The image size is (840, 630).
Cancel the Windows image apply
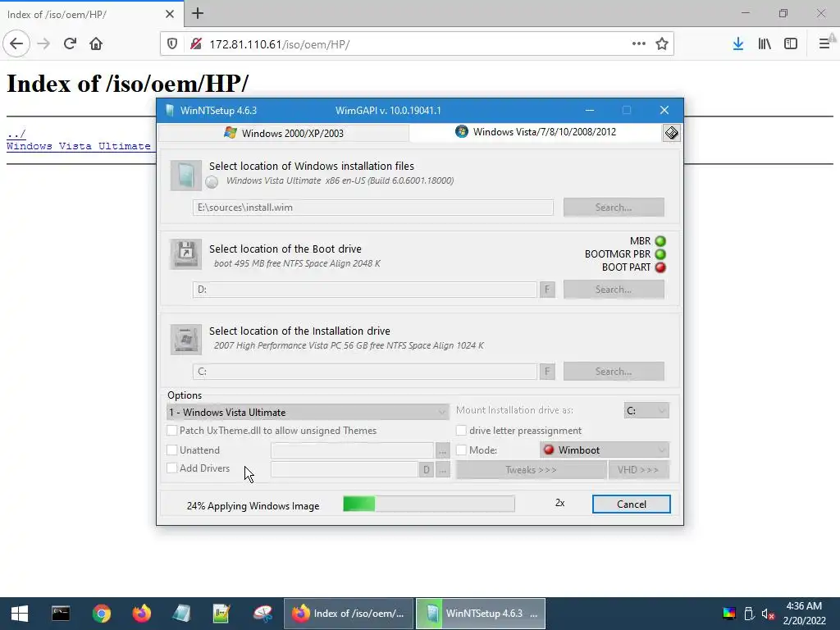point(631,504)
